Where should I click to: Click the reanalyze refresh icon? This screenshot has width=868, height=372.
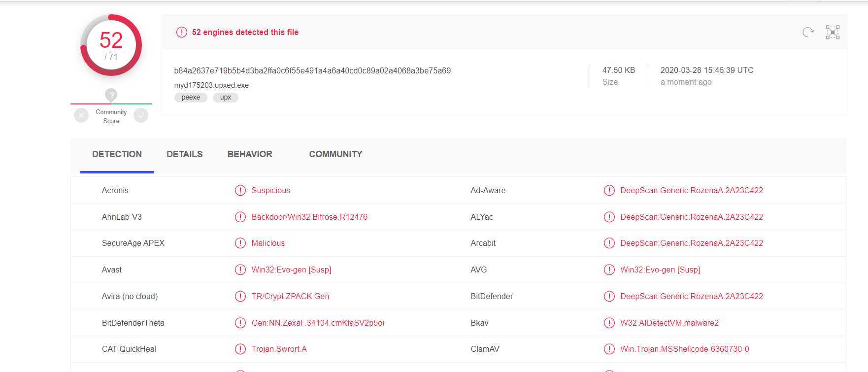[808, 33]
